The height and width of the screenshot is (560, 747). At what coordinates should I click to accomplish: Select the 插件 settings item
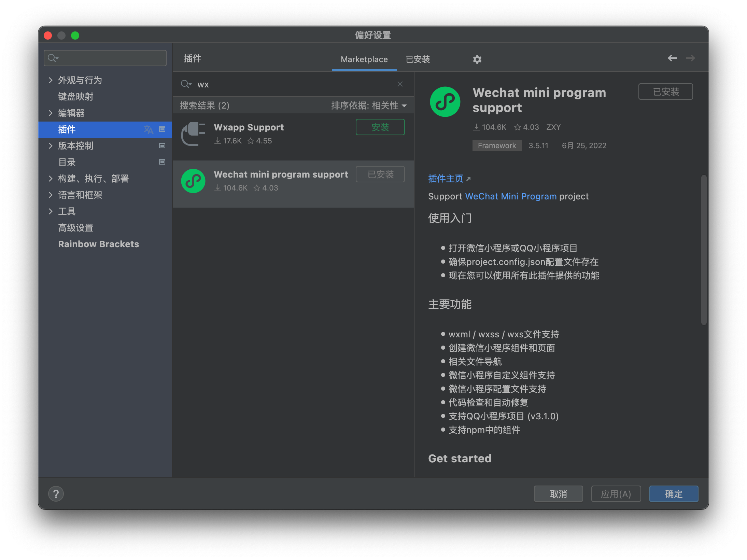105,129
